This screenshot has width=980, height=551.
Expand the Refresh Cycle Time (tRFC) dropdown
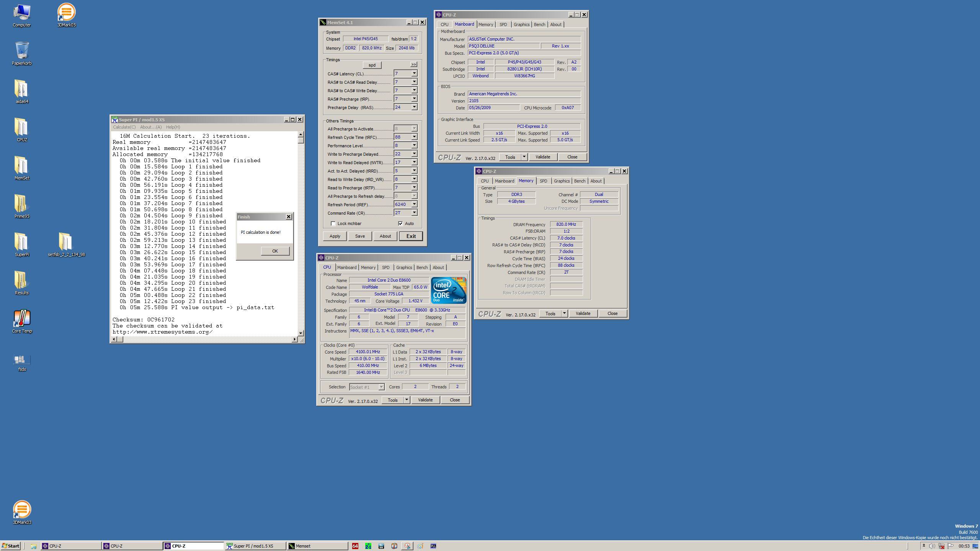414,137
